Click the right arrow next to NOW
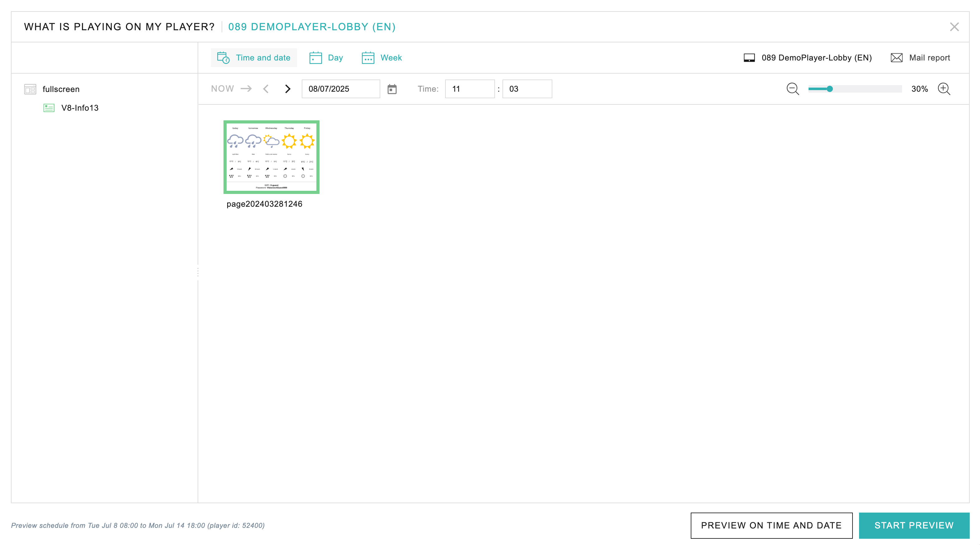The width and height of the screenshot is (980, 545). pyautogui.click(x=246, y=89)
